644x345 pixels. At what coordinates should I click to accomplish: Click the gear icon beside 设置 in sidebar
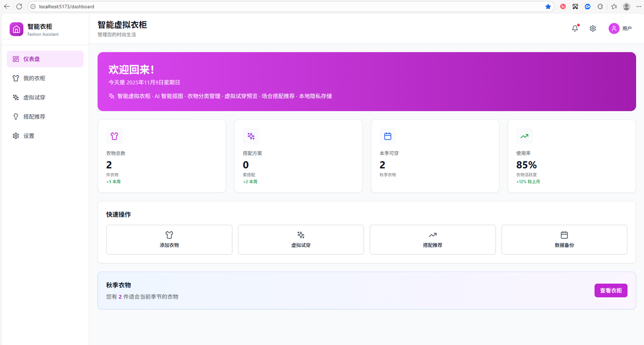[x=16, y=136]
